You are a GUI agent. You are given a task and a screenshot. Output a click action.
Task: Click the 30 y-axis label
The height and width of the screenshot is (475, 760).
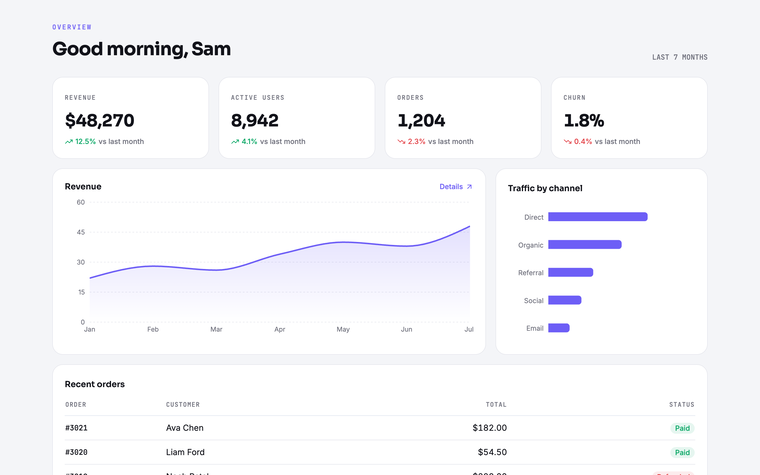[x=80, y=262]
